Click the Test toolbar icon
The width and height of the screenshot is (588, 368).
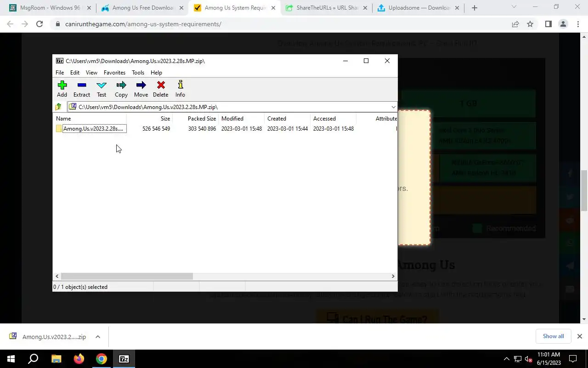tap(102, 89)
